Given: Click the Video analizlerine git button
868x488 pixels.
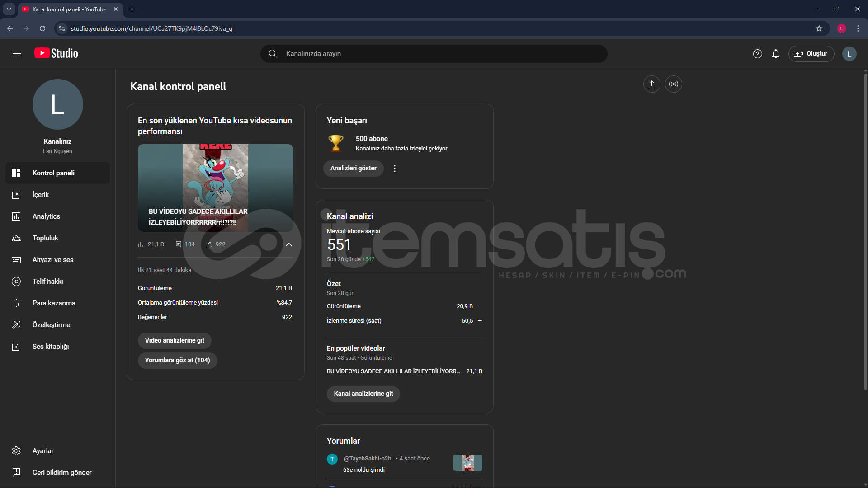Looking at the screenshot, I should click(175, 340).
